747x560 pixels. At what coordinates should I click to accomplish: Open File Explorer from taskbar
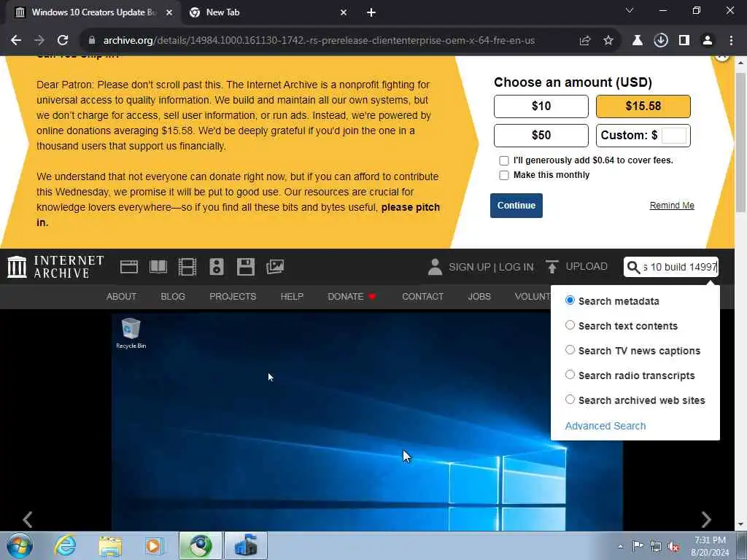(110, 545)
